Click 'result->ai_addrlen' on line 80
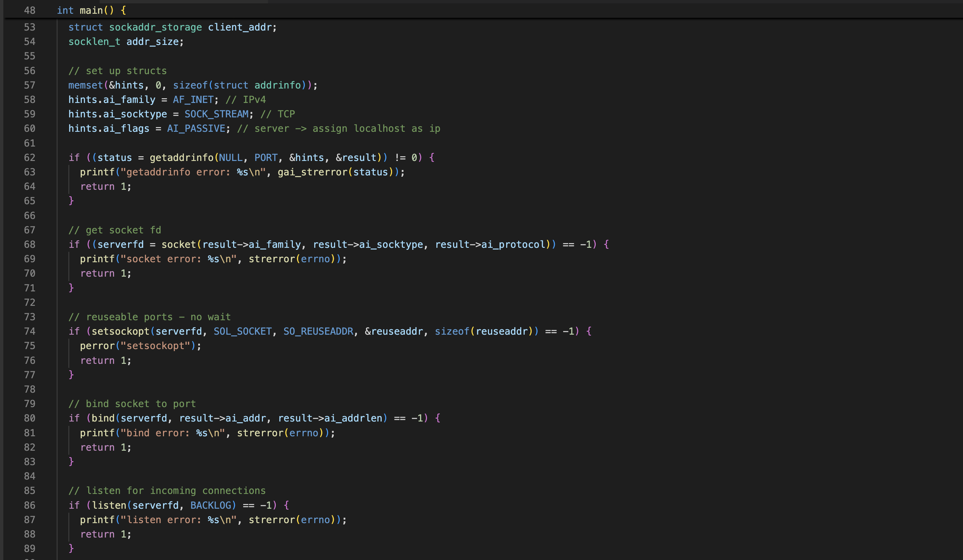 [x=330, y=418]
